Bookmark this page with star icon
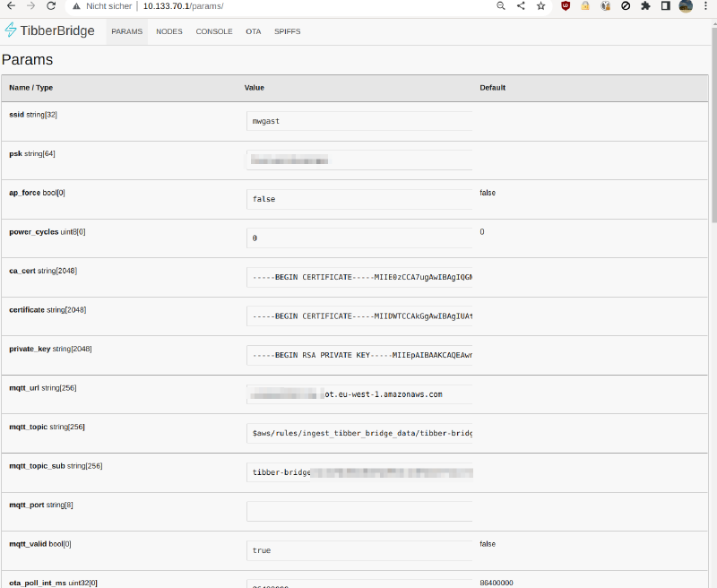717x588 pixels. [x=540, y=5]
